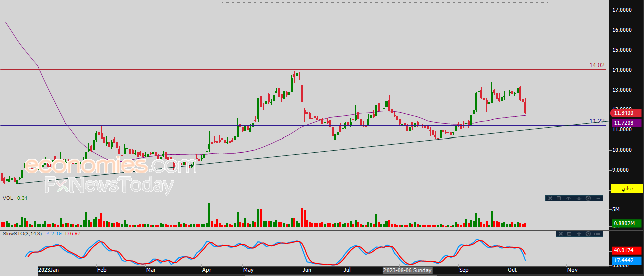The height and width of the screenshot is (276, 644).
Task: Select the 11.8400 current price label
Action: point(627,113)
